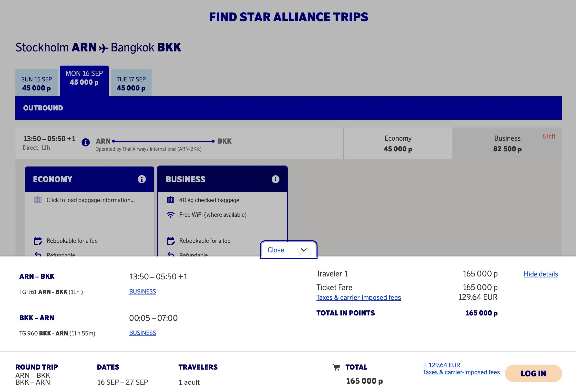576x392 pixels.
Task: Click 40 kg checked baggage suitcase icon
Action: coord(171,200)
